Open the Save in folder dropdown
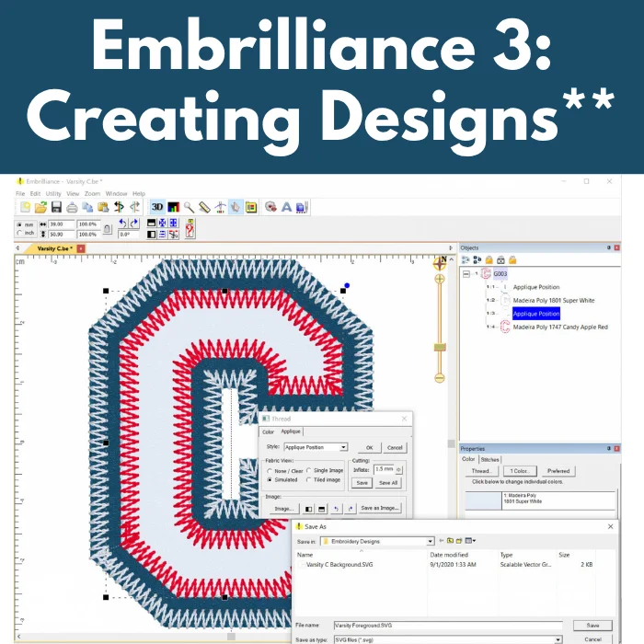Screen dimensions: 644x644 click(x=430, y=541)
